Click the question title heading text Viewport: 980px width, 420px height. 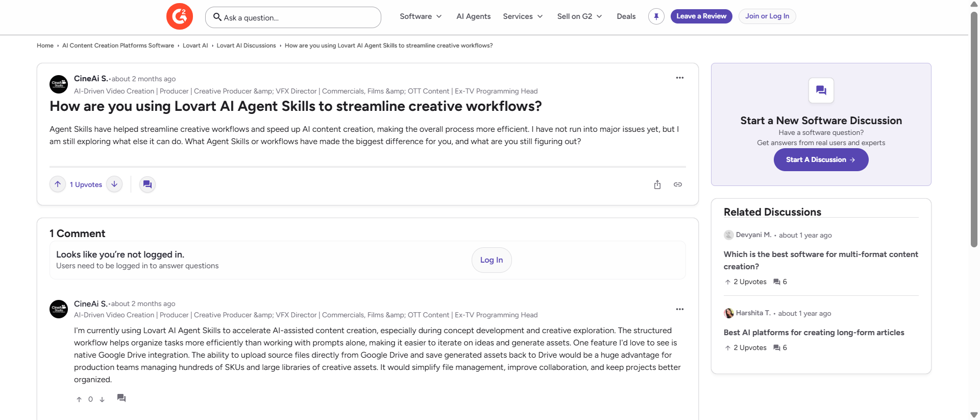(296, 106)
